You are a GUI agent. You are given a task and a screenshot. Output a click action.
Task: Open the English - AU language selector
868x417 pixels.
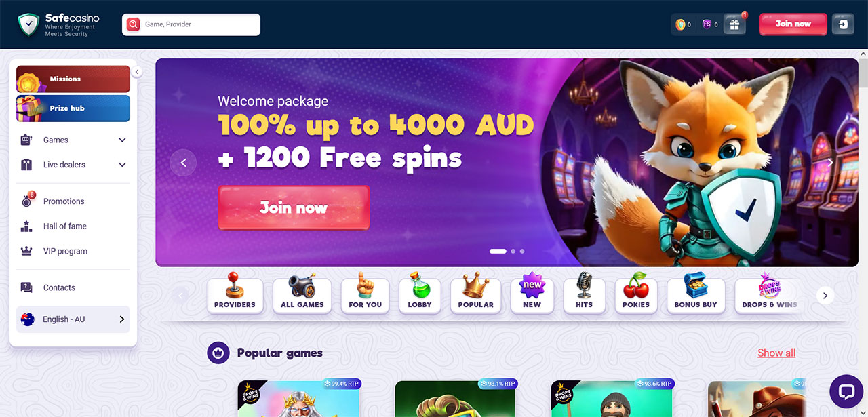tap(73, 319)
